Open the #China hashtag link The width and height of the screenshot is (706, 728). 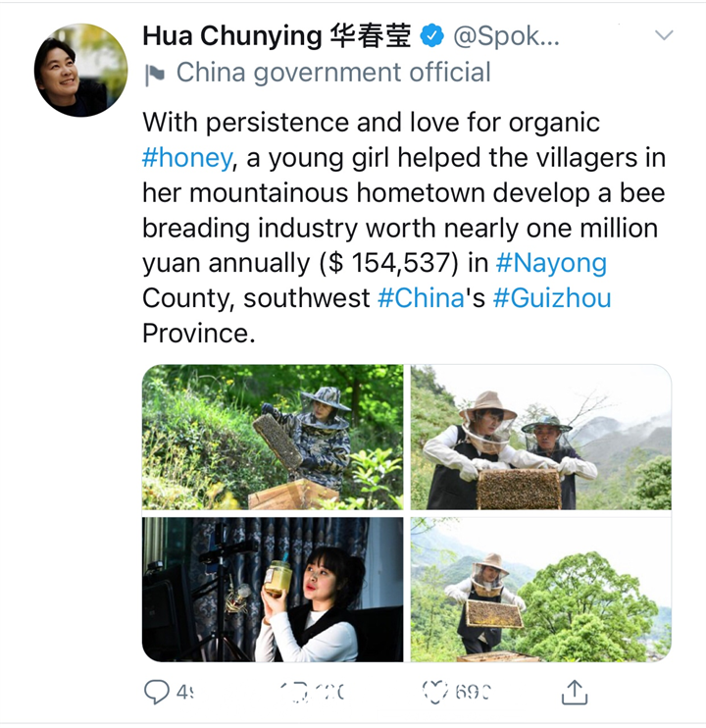click(x=421, y=298)
